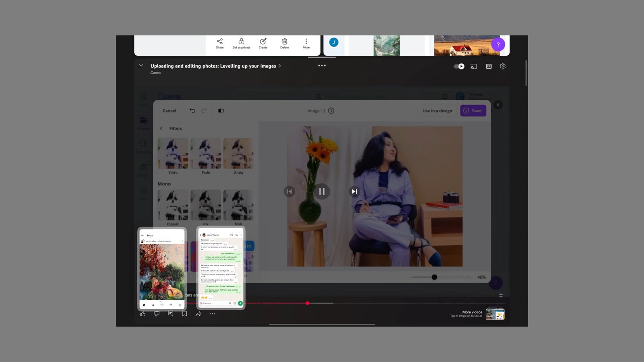Exit fullscreen mode
The image size is (644, 362).
(x=501, y=295)
